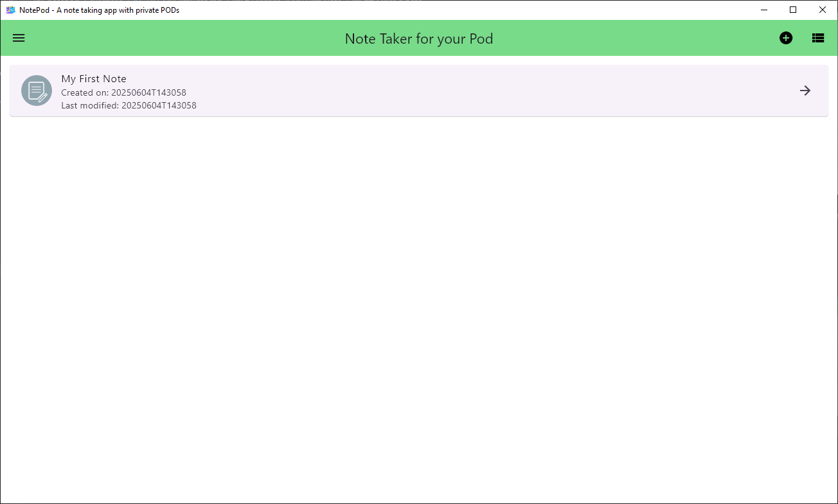Screen dimensions: 838x504
Task: Click the Last modified timestamp of the note
Action: [x=129, y=105]
